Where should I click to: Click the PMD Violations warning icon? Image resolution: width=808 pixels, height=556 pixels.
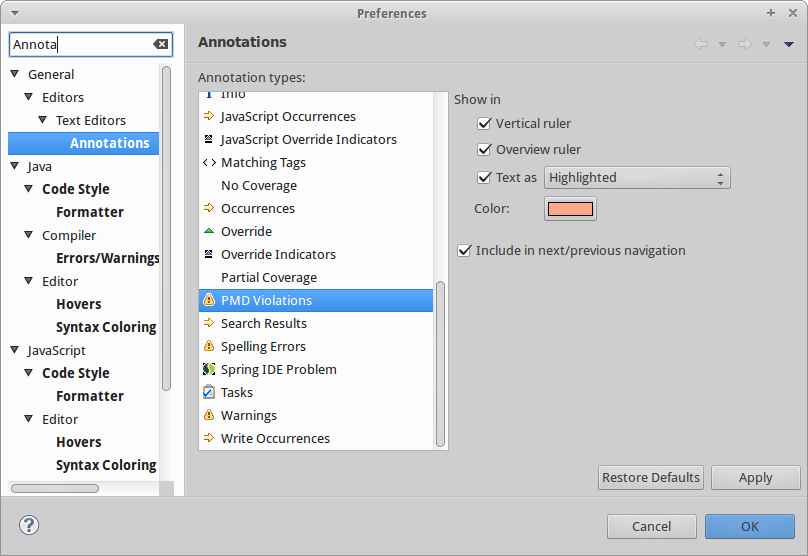[x=209, y=300]
